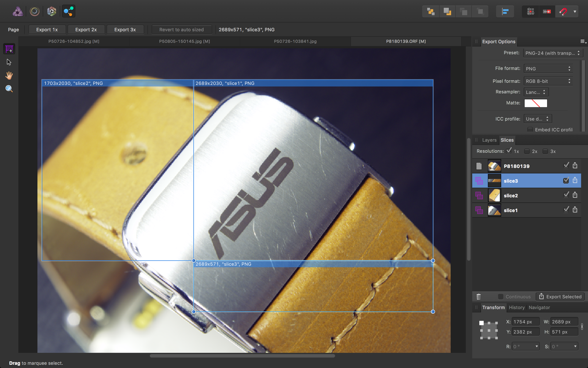Switch to the Photo persona icon
The height and width of the screenshot is (368, 588).
(x=18, y=11)
